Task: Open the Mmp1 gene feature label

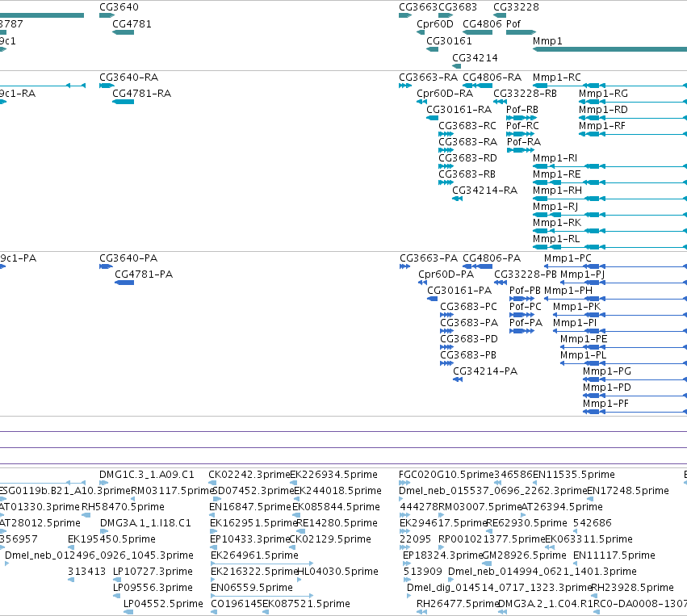Action: point(547,41)
